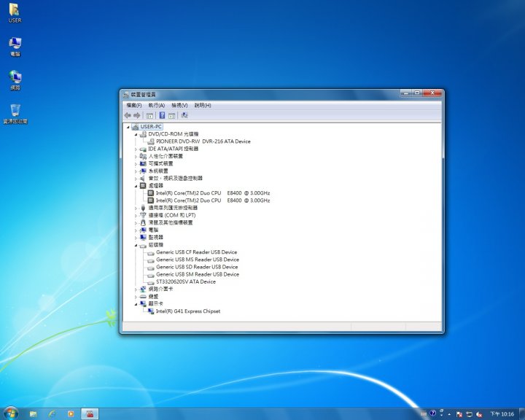Image resolution: width=525 pixels, height=420 pixels.
Task: Select the USER folder desktop icon
Action: [x=15, y=13]
